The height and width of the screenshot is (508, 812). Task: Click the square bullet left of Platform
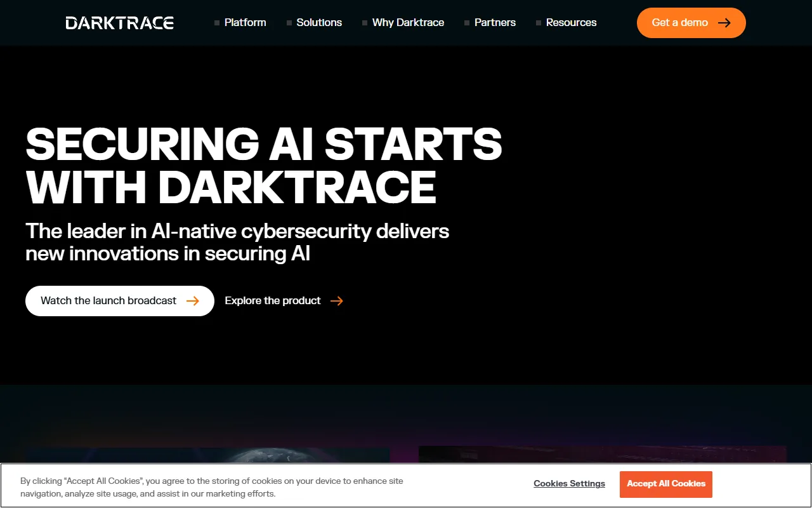click(x=217, y=23)
